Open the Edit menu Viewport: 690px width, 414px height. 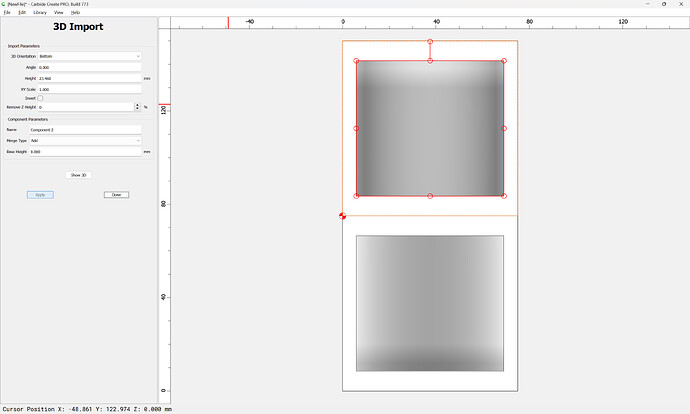pos(22,12)
